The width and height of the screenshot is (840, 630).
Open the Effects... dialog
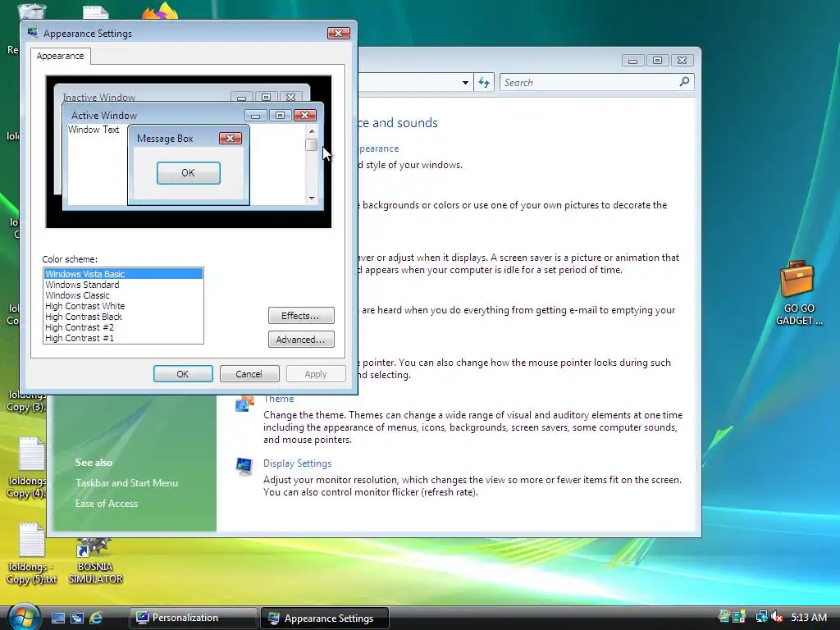[301, 316]
